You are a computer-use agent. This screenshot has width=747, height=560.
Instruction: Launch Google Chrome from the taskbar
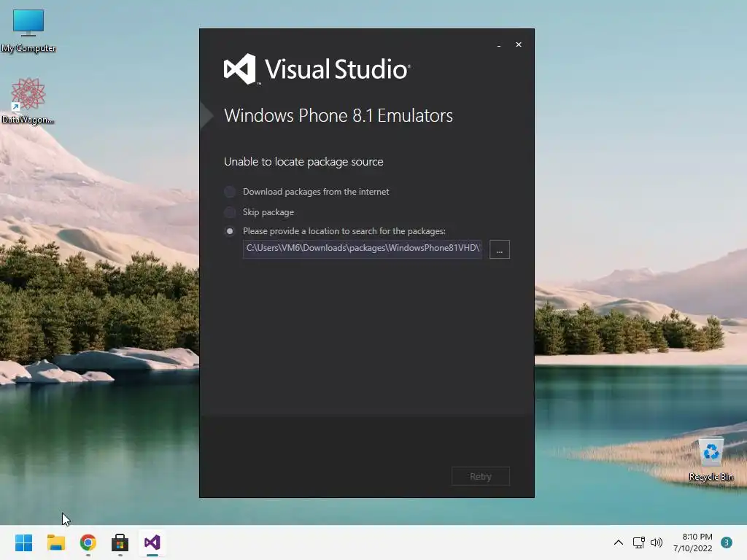(x=88, y=542)
